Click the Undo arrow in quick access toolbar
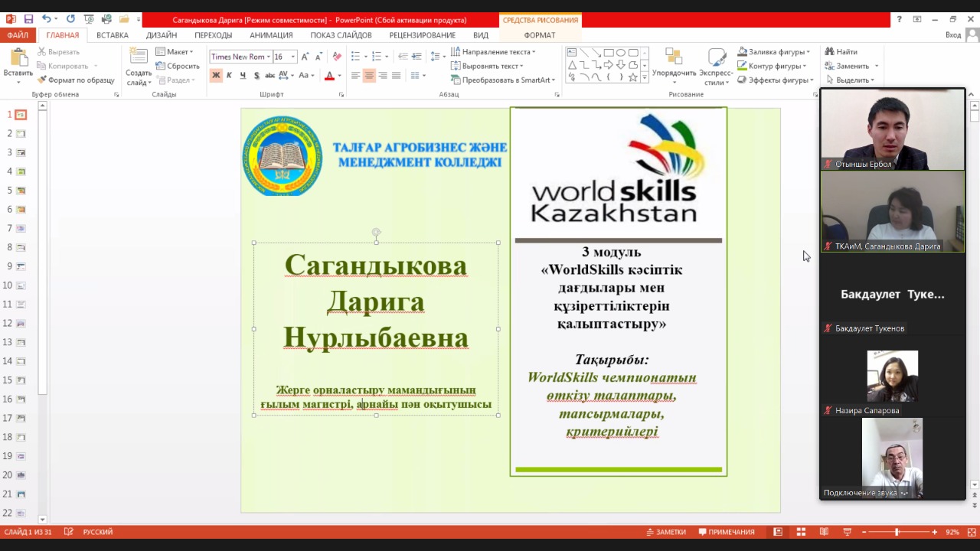 (47, 19)
